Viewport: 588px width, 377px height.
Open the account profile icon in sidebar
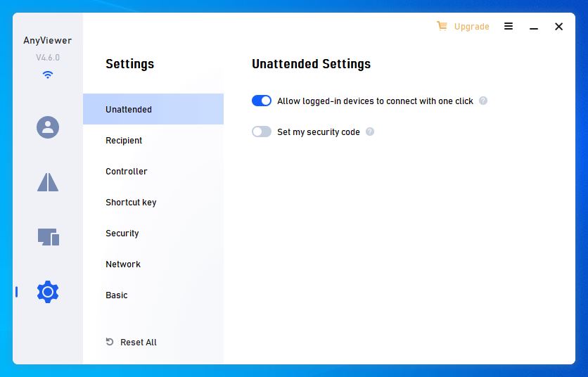[48, 127]
